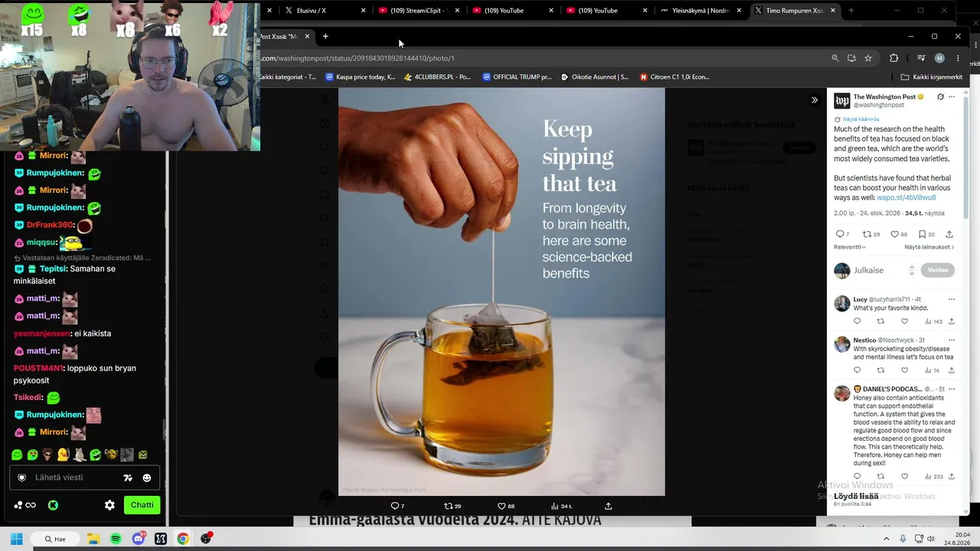Open the Grok icon on Washington Post tweet

coord(940,97)
